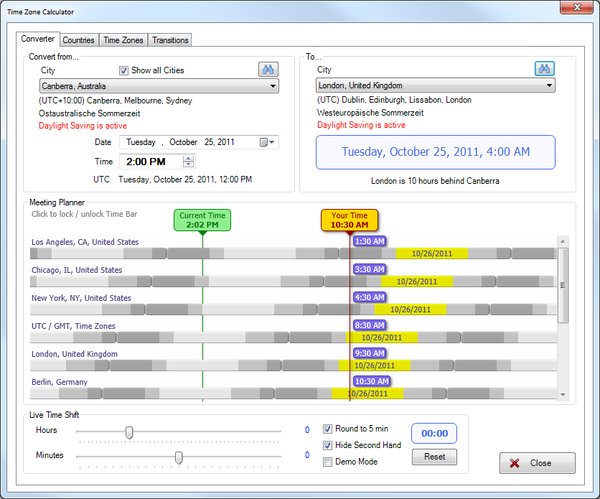This screenshot has width=600, height=499.
Task: Click the Hours slider handle
Action: pos(129,431)
